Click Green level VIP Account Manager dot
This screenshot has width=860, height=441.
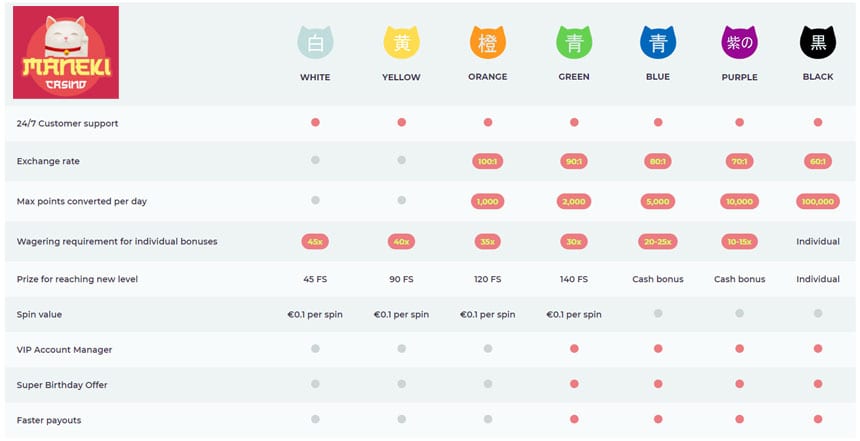point(574,349)
